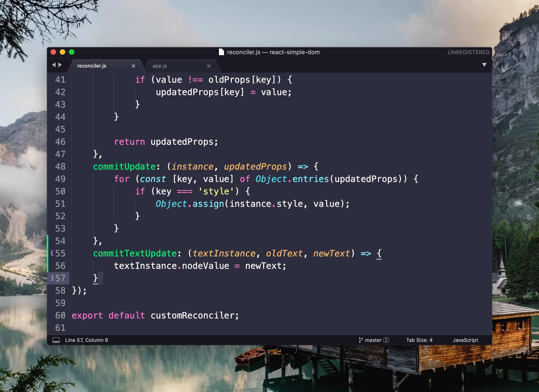Click line number 60 in the gutter
The width and height of the screenshot is (539, 392).
tap(60, 315)
